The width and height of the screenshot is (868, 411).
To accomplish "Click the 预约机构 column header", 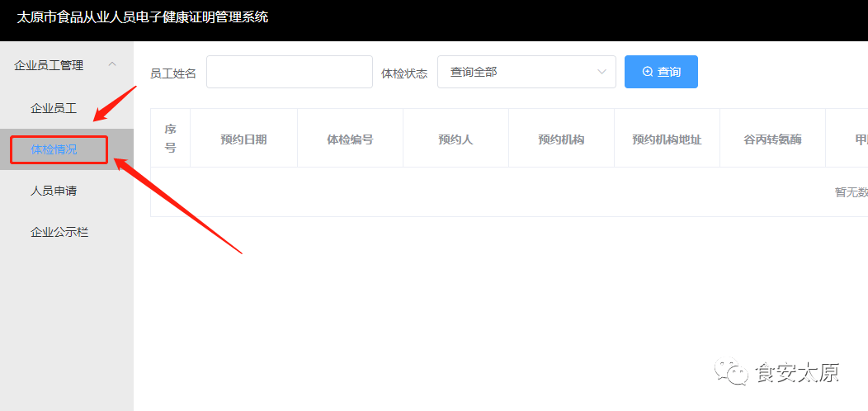I will point(561,139).
